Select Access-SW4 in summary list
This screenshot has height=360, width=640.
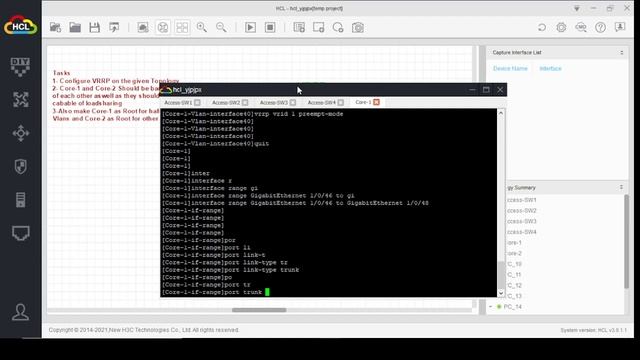click(522, 232)
